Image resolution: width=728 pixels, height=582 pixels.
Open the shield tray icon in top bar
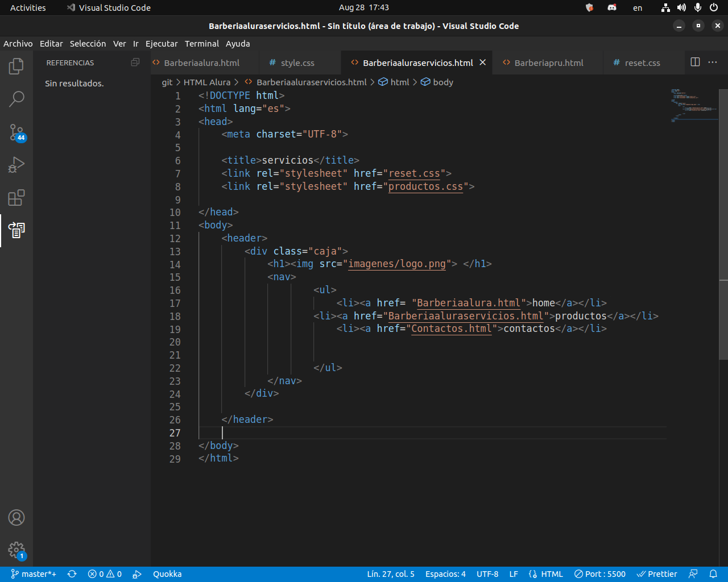point(589,7)
